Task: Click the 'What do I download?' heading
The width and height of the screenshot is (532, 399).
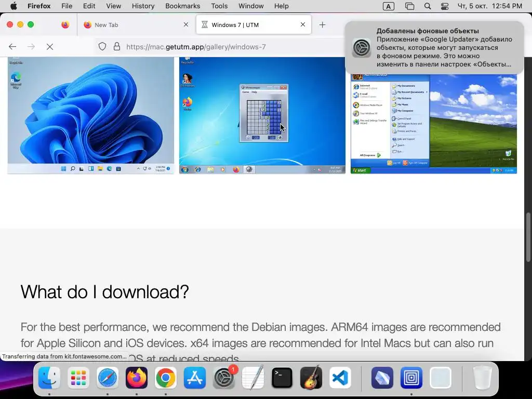Action: [105, 291]
